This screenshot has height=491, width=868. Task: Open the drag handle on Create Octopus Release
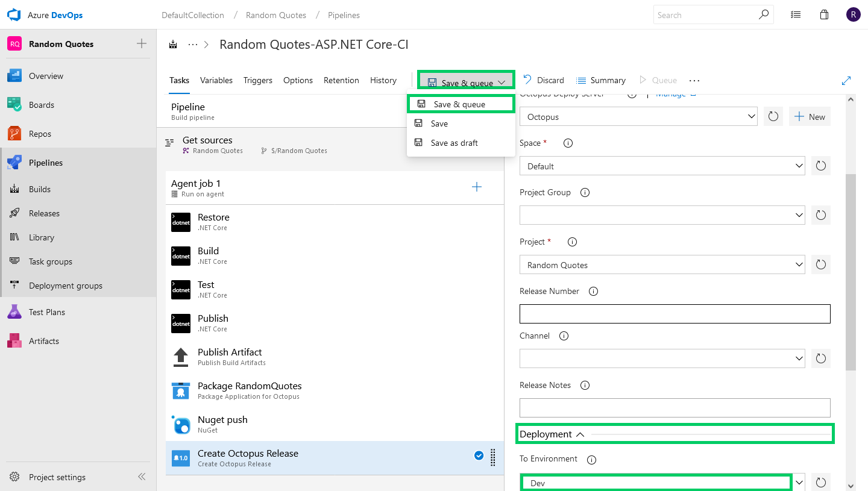pyautogui.click(x=493, y=458)
